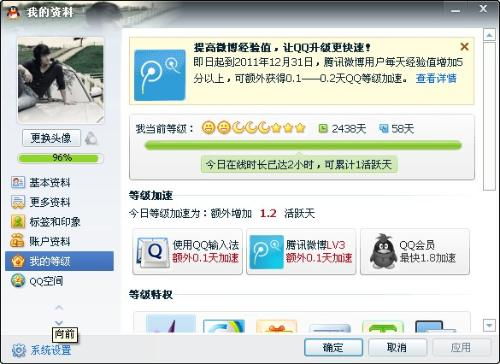Image resolution: width=500 pixels, height=364 pixels.
Task: Click the first moon level icon
Action: 238,128
